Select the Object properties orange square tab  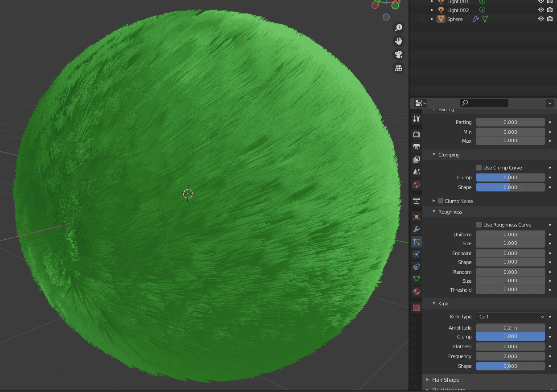416,217
